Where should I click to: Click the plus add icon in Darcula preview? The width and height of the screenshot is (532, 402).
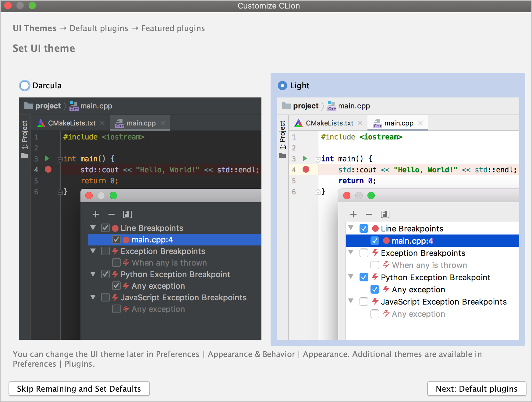pos(96,214)
